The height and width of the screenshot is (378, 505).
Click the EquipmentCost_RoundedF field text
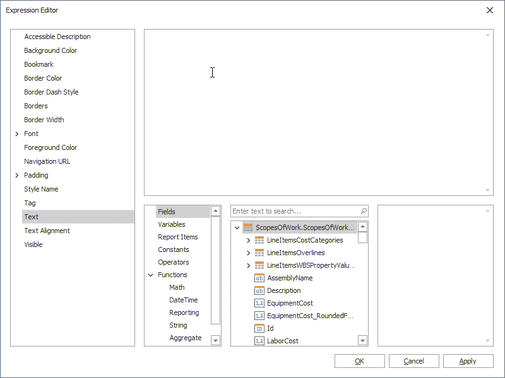coord(310,316)
